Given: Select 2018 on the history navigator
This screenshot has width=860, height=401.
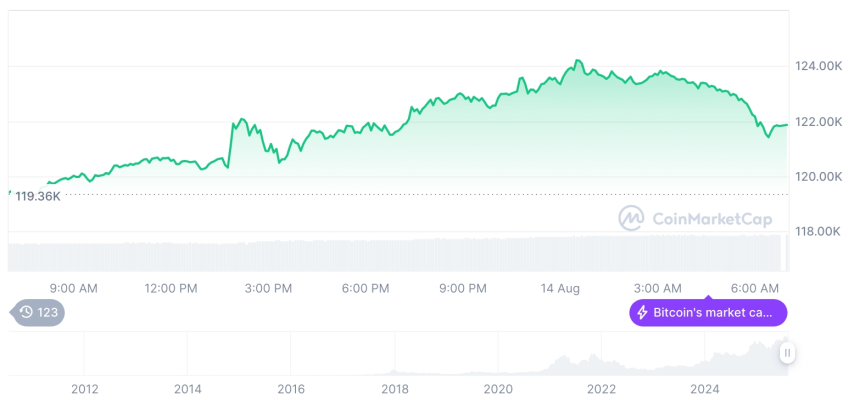Looking at the screenshot, I should (x=395, y=388).
